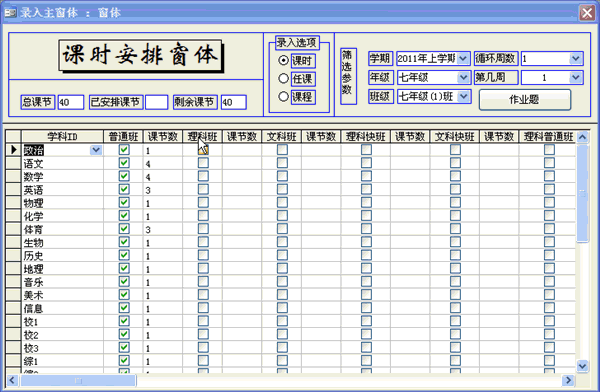Image resolution: width=600 pixels, height=392 pixels.
Task: Check 理科班 for the 历史 row
Action: [203, 255]
